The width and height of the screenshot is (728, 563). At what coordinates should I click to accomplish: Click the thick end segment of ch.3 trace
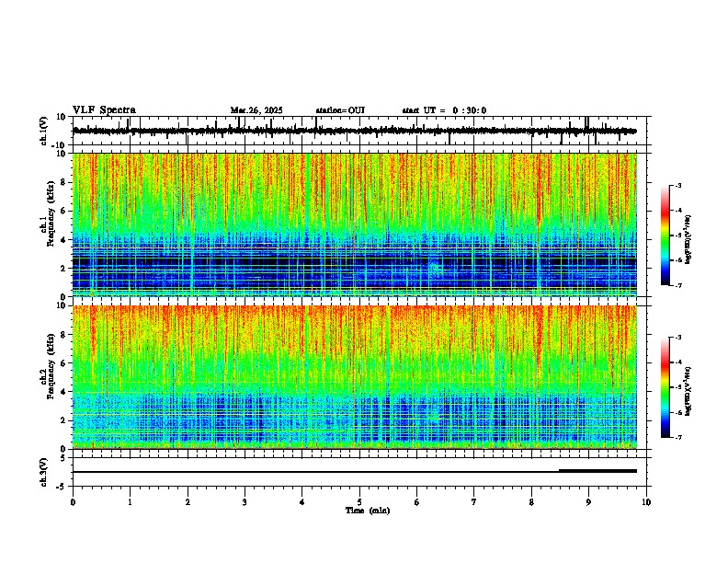(597, 471)
